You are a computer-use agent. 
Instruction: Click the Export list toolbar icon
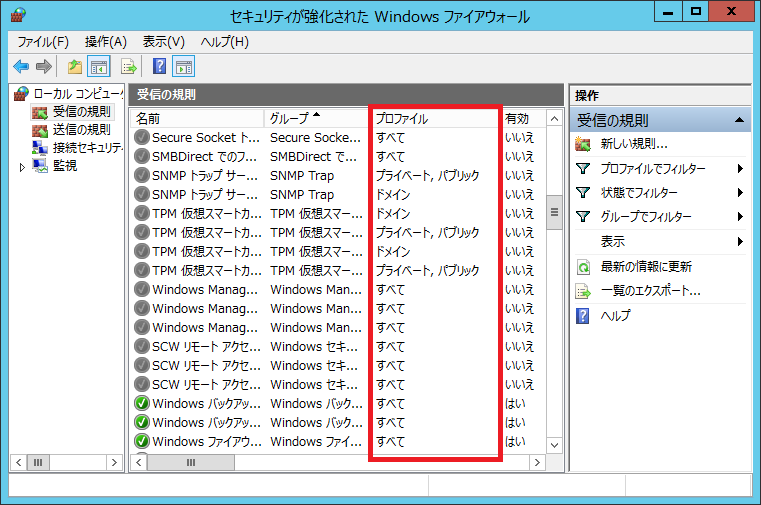(129, 66)
